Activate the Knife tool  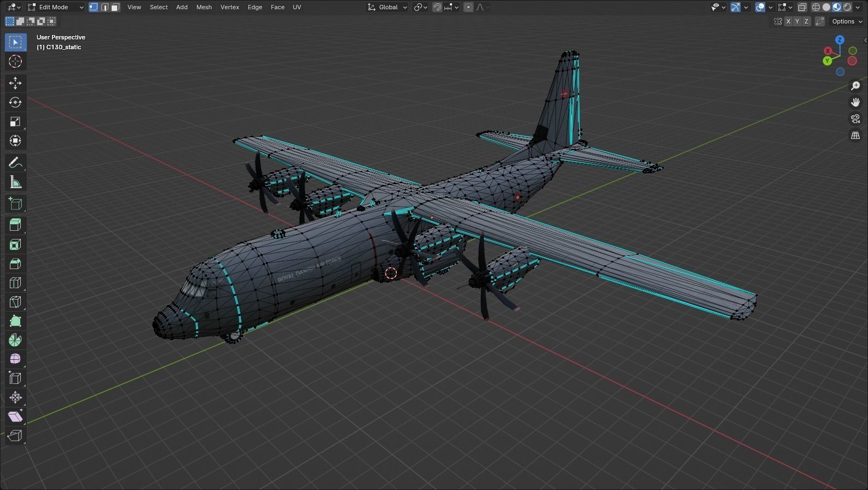coord(15,302)
